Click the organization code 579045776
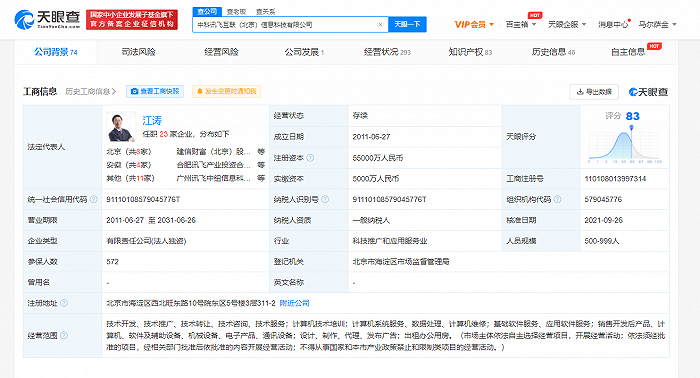700x378 pixels. click(x=603, y=199)
